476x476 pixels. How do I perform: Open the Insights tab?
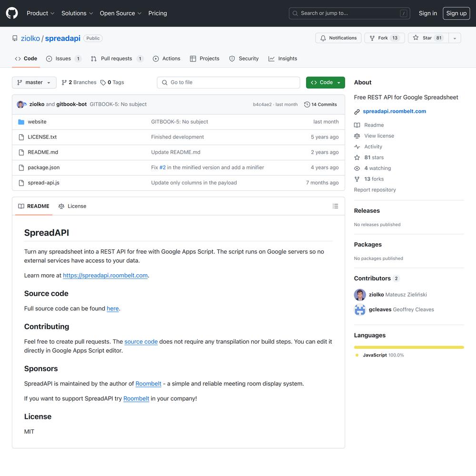[x=283, y=59]
